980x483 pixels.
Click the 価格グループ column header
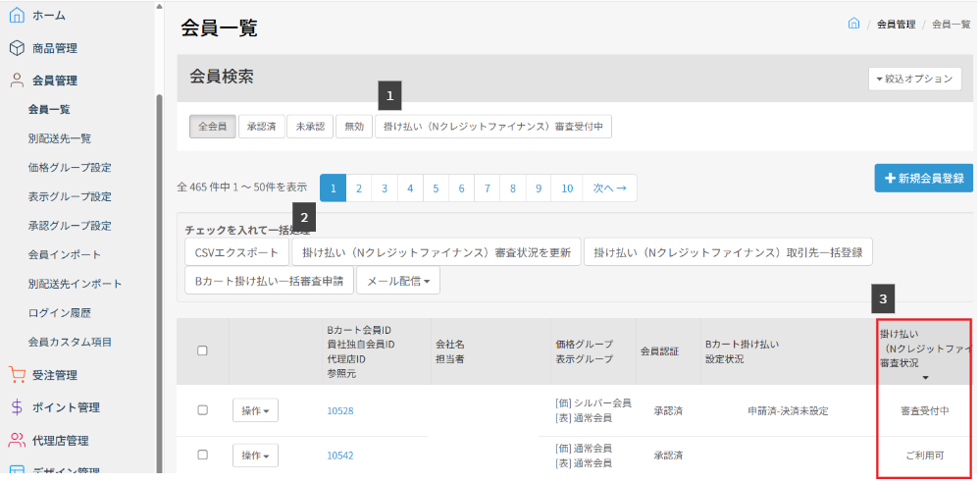[x=585, y=345]
